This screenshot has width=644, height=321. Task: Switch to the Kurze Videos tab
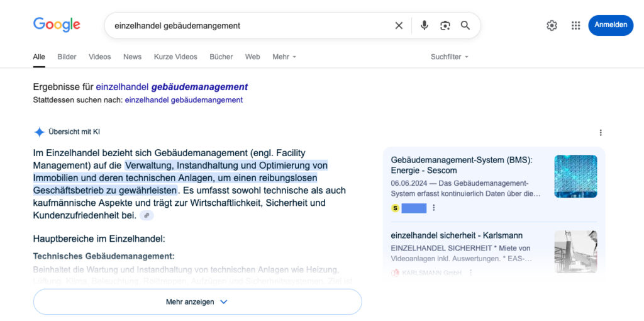pyautogui.click(x=175, y=57)
